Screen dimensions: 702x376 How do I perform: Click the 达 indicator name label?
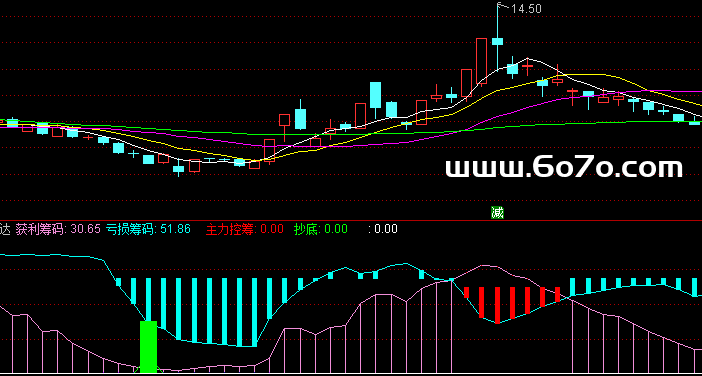coord(5,229)
